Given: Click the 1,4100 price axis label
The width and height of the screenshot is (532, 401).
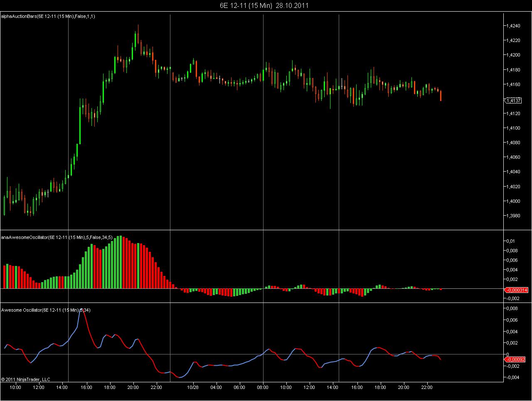Looking at the screenshot, I should (513, 128).
